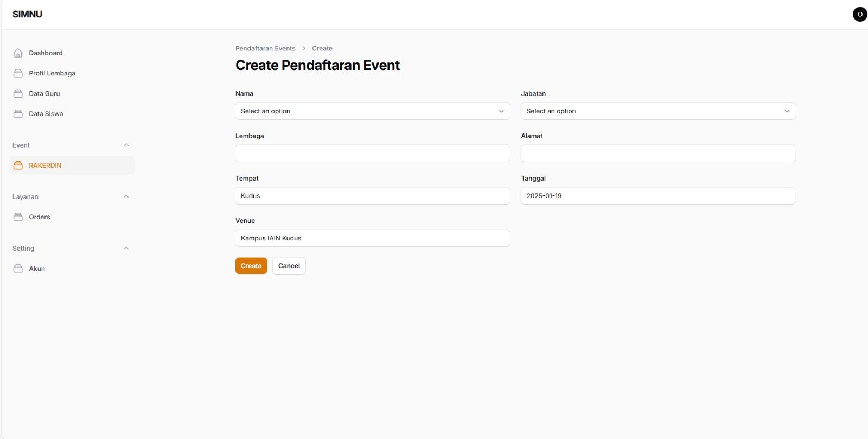Open Data Guru menu item
Image resolution: width=868 pixels, height=439 pixels.
(x=72, y=93)
